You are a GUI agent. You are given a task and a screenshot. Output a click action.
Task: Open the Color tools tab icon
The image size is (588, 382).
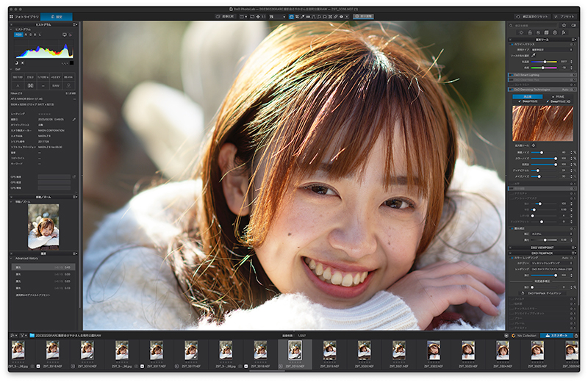pos(530,32)
